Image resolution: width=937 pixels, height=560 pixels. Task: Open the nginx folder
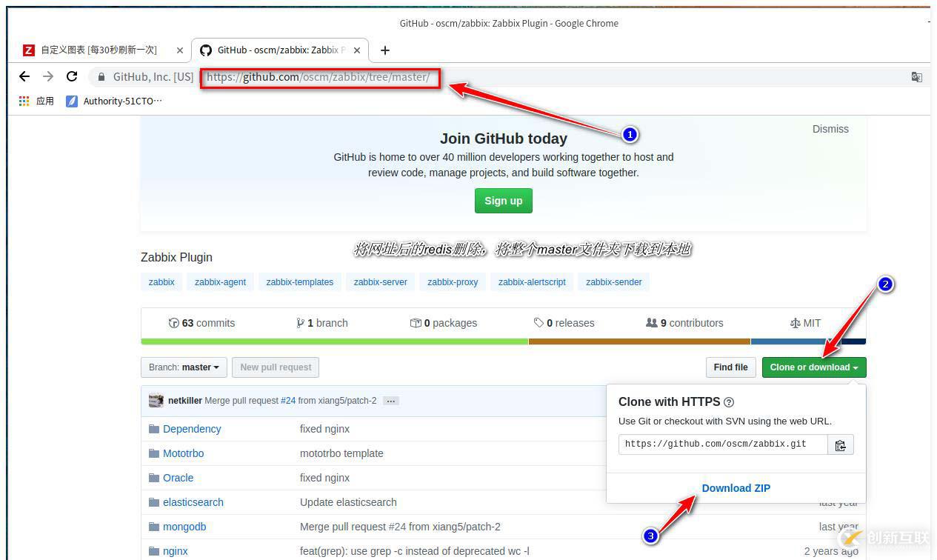176,551
